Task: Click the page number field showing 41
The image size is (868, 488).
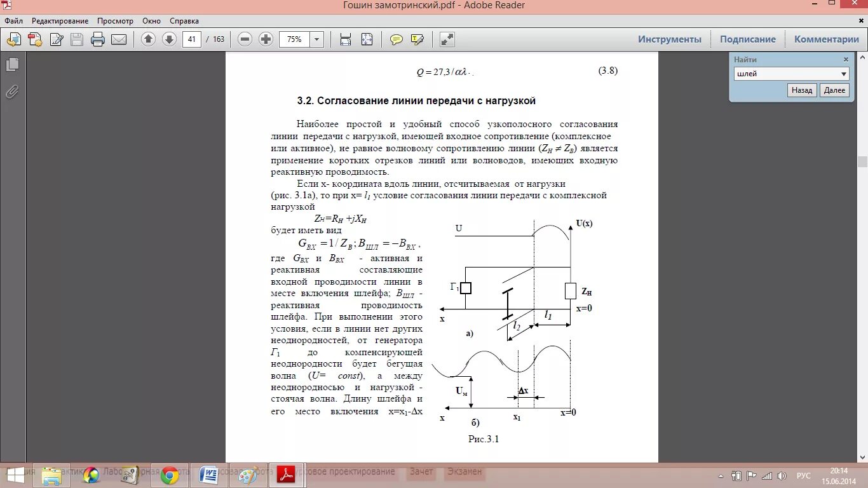Action: 192,39
